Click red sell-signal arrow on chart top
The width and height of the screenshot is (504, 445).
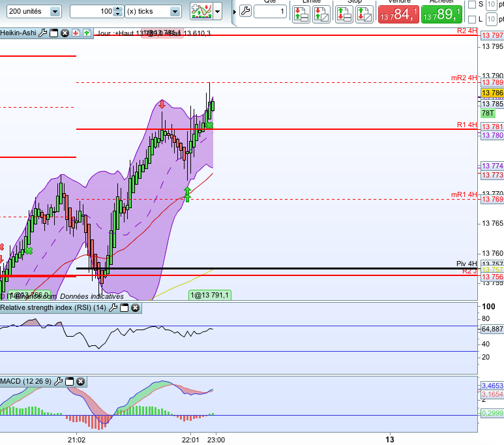point(162,104)
